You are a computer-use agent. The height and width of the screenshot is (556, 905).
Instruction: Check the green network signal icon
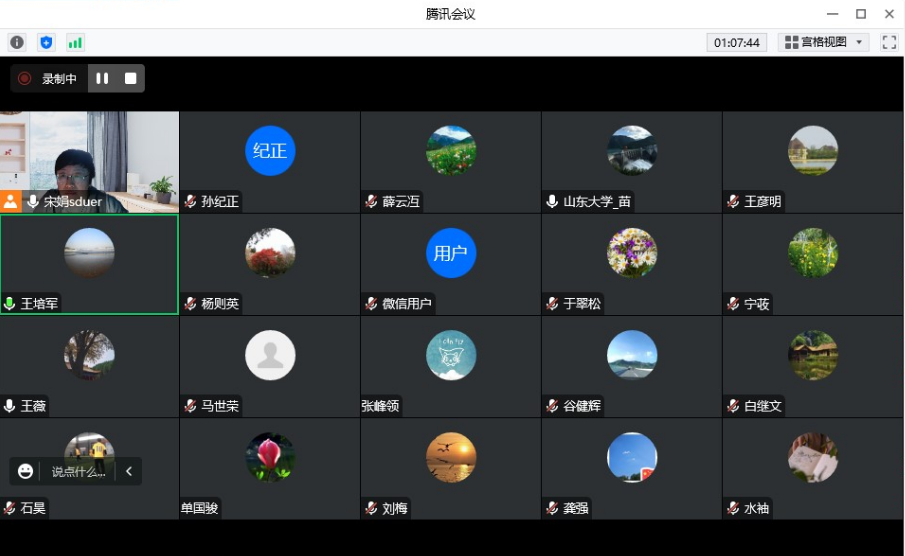(x=75, y=42)
